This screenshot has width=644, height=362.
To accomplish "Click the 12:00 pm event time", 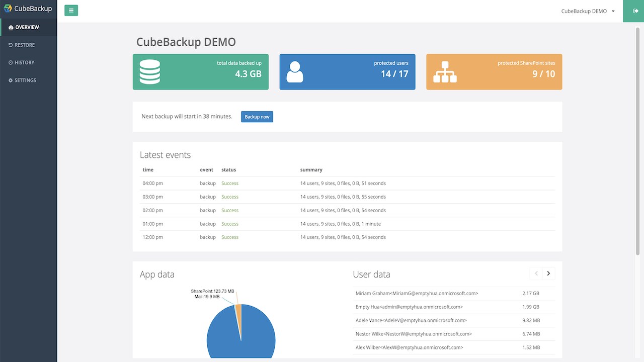I will (152, 237).
